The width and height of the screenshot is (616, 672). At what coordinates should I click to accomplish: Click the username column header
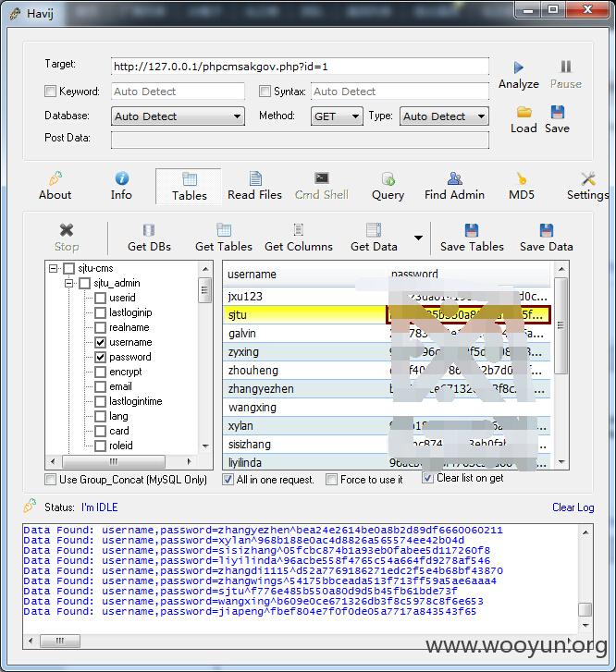304,274
